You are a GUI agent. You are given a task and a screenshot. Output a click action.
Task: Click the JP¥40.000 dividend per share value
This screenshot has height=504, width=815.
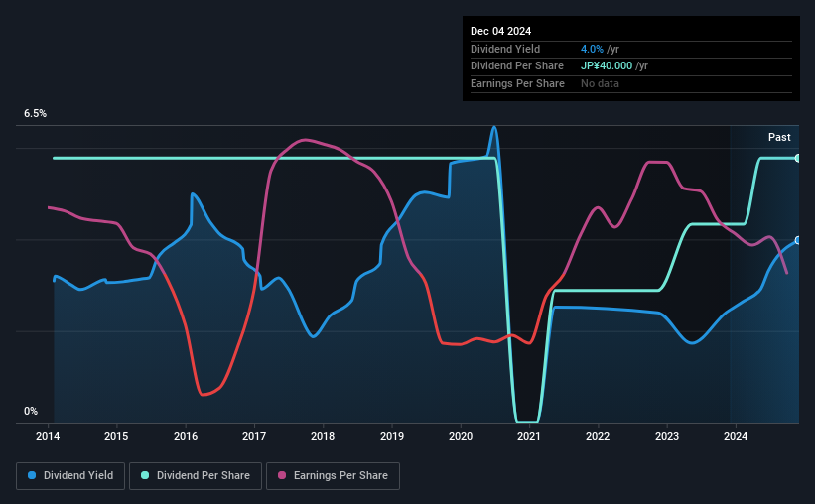tap(607, 66)
